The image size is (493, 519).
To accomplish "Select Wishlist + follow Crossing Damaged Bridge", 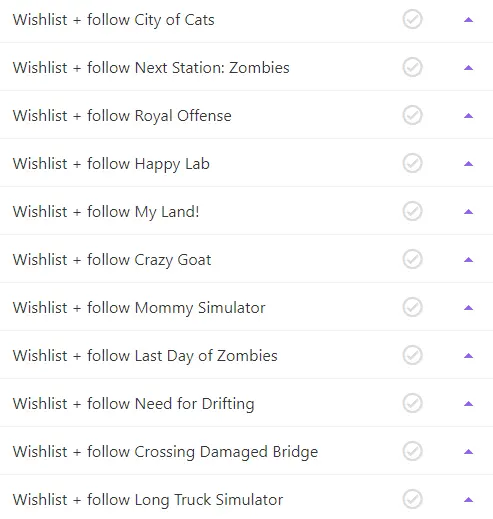I will [x=246, y=451].
